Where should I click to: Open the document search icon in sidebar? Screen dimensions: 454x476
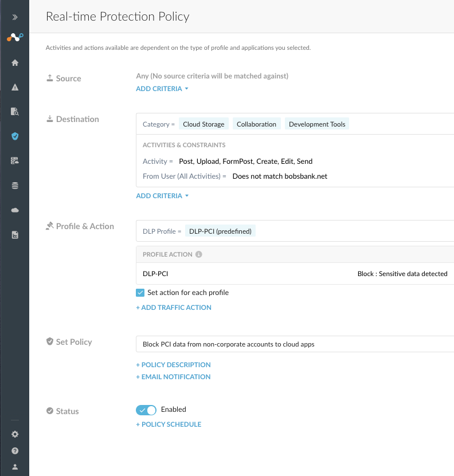click(x=15, y=112)
